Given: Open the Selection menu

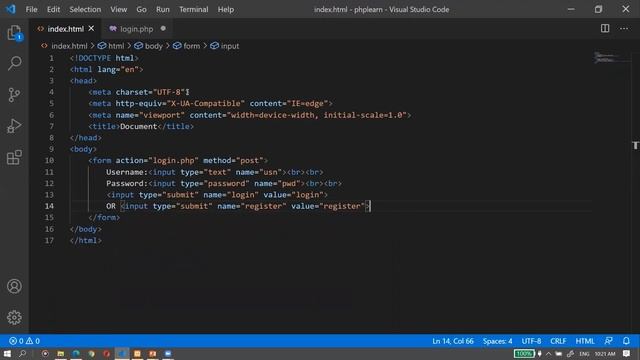Looking at the screenshot, I should point(85,9).
